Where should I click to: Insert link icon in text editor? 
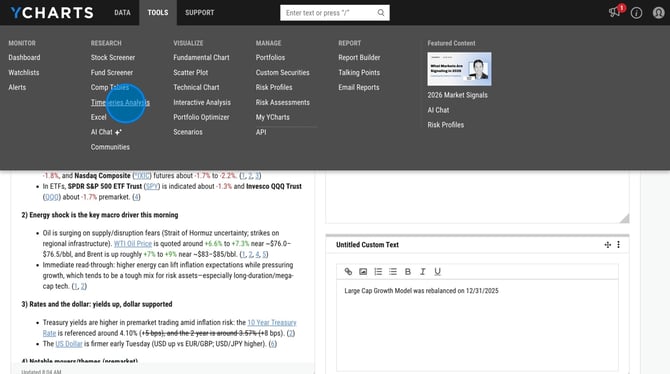pos(348,271)
